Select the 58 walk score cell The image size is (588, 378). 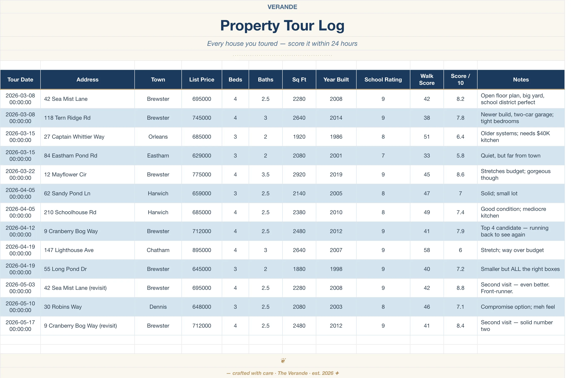(427, 250)
